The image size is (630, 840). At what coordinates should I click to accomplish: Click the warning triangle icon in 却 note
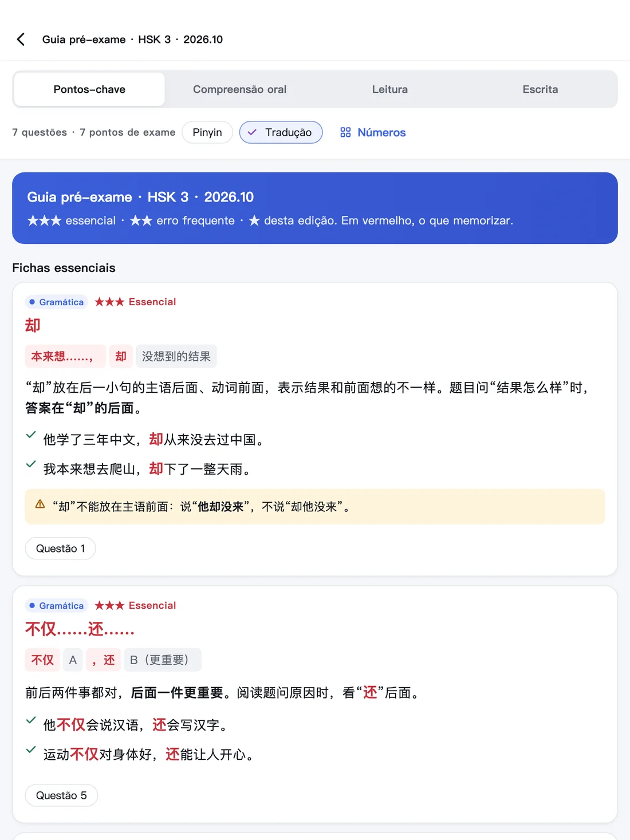pos(40,504)
